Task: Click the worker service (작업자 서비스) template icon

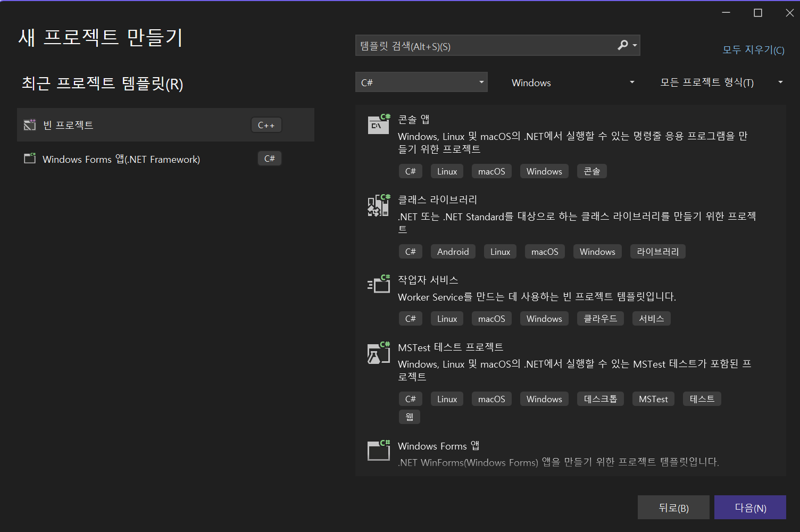Action: point(379,284)
